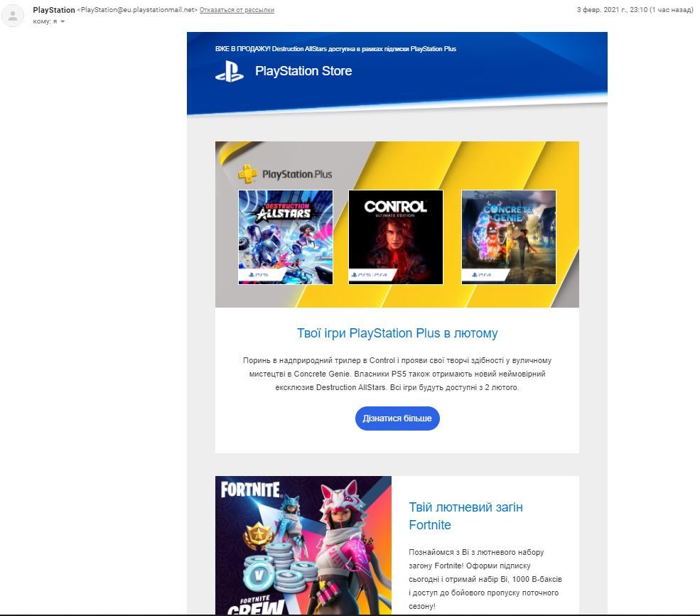The image size is (700, 616).
Task: Open the PlayStation Store header title
Action: click(303, 71)
